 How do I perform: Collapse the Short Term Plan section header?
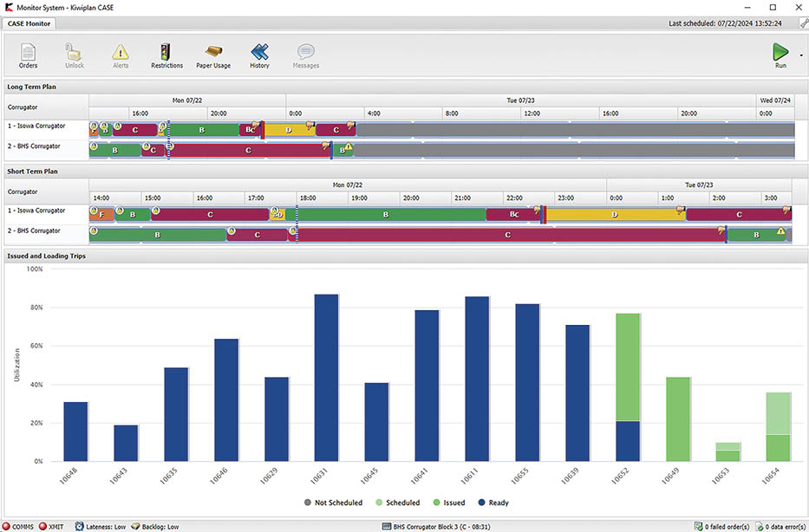(x=34, y=172)
